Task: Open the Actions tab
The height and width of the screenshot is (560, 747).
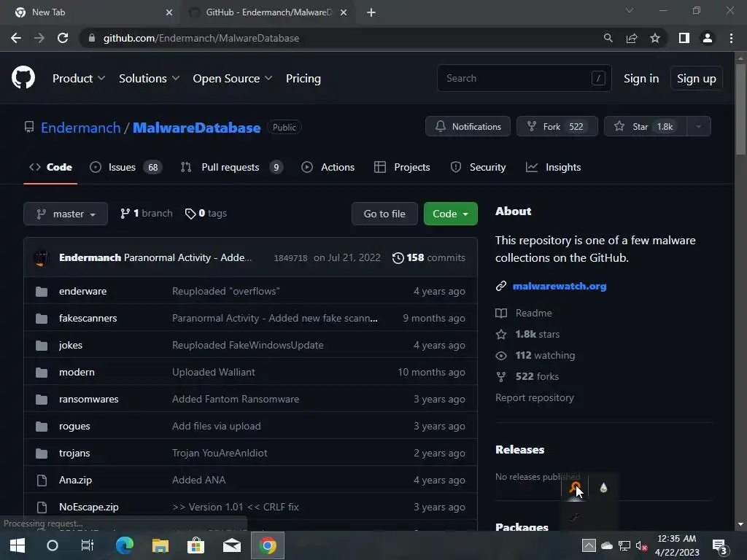Action: tap(328, 167)
